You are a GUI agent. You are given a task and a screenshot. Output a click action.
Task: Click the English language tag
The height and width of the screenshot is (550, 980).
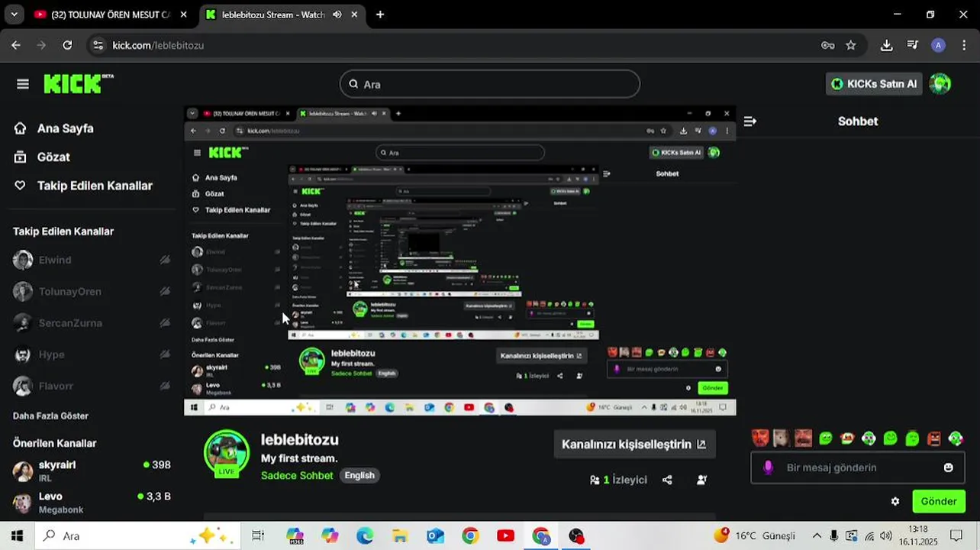(x=359, y=475)
